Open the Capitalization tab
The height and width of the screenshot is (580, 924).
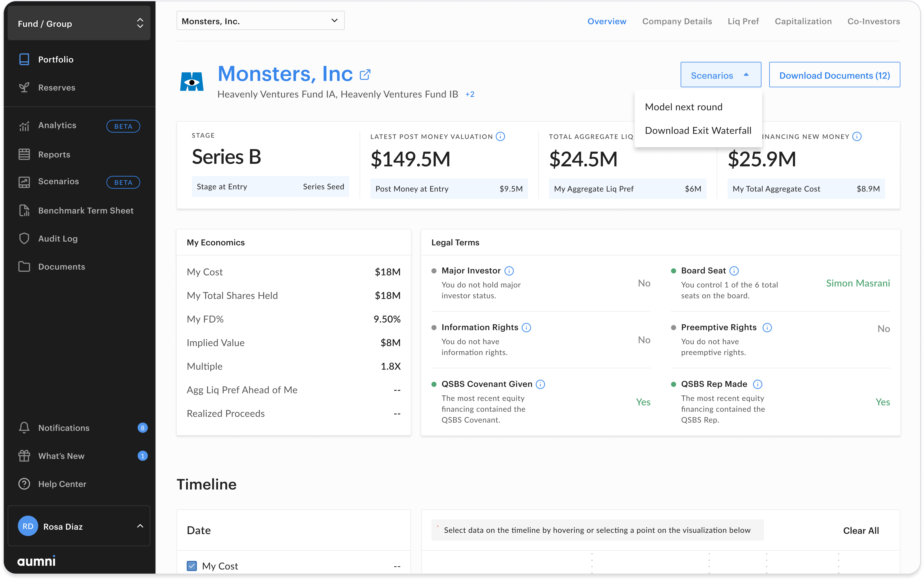click(803, 21)
